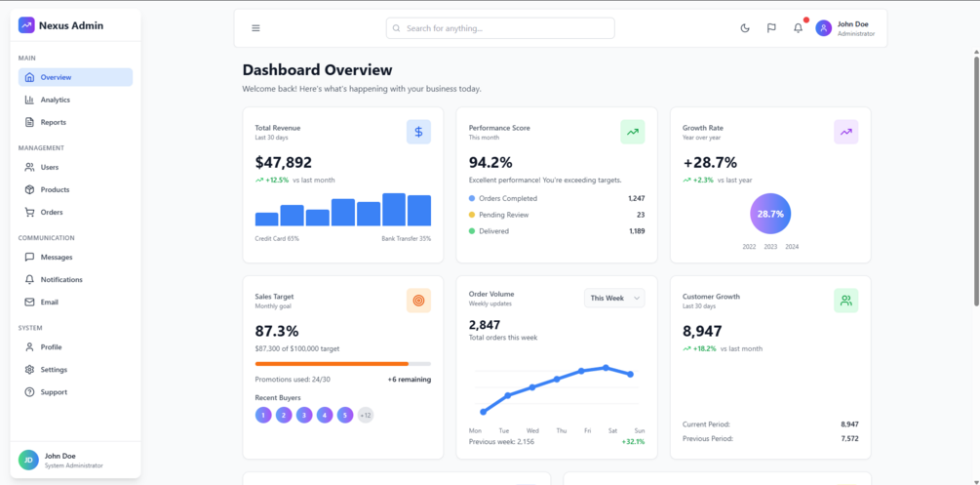Click the flag icon in header

coord(771,28)
